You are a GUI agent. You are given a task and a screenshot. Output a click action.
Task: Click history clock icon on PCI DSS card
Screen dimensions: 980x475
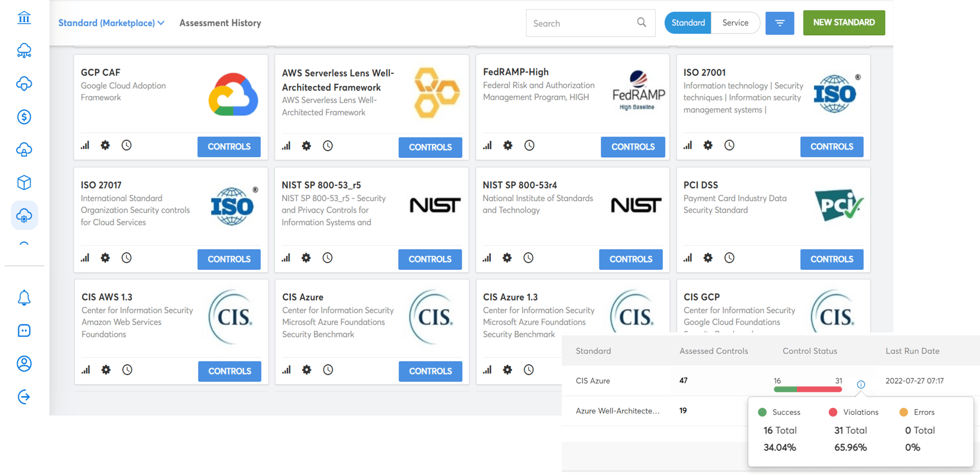(x=729, y=258)
